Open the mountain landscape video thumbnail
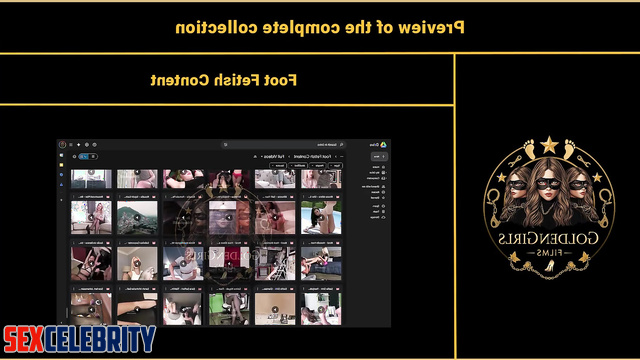 click(137, 218)
